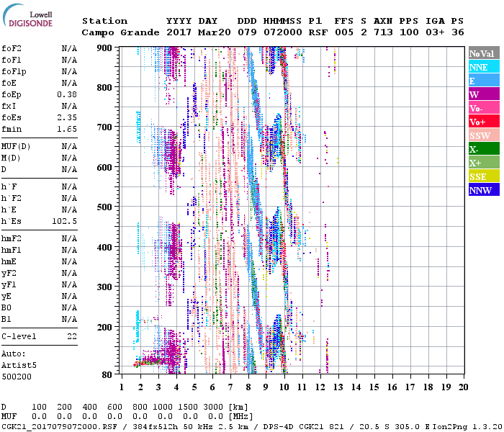Viewport: 504px width, 432px height.
Task: Select the E direction legend swatch
Action: [484, 81]
